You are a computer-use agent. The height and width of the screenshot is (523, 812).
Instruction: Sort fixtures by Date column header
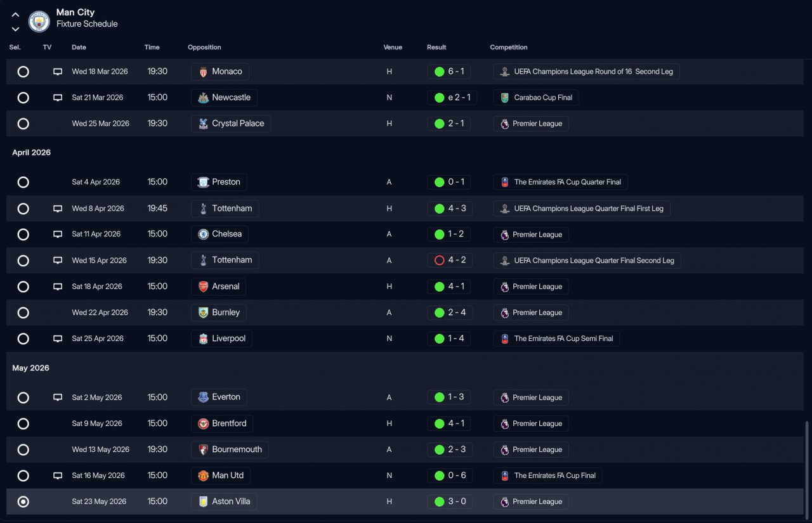(x=79, y=48)
